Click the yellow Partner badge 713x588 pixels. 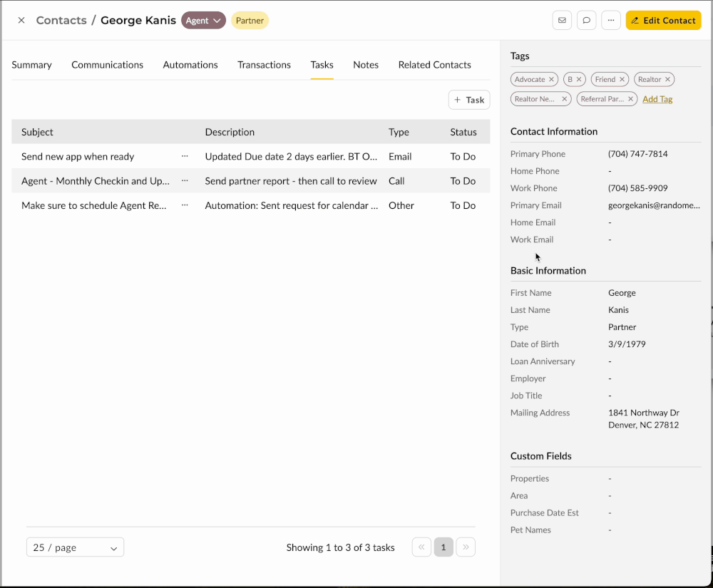point(250,20)
